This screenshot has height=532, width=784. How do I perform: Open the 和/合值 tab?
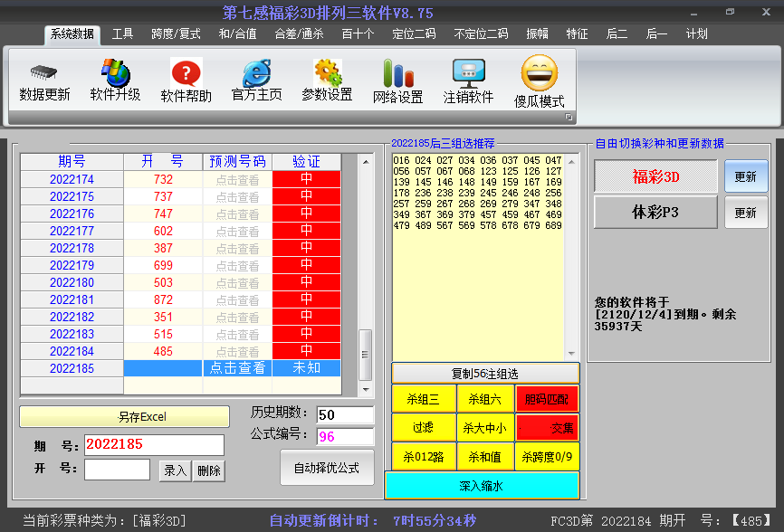tap(237, 34)
